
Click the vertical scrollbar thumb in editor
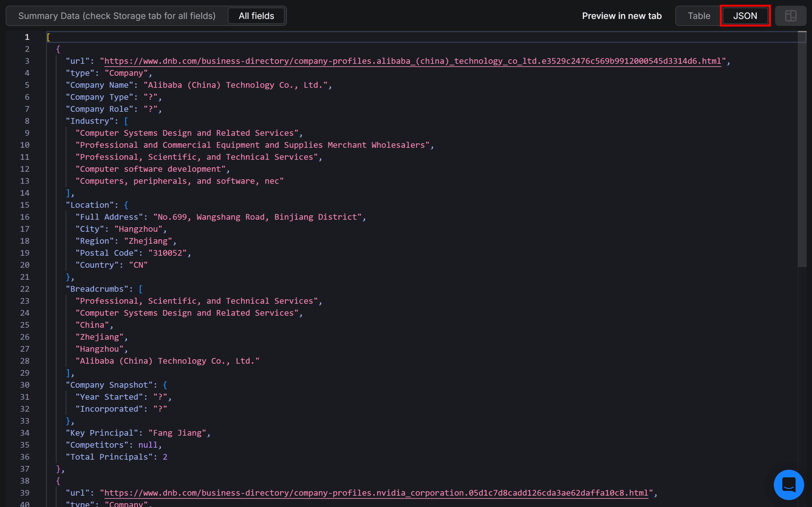pos(802,149)
